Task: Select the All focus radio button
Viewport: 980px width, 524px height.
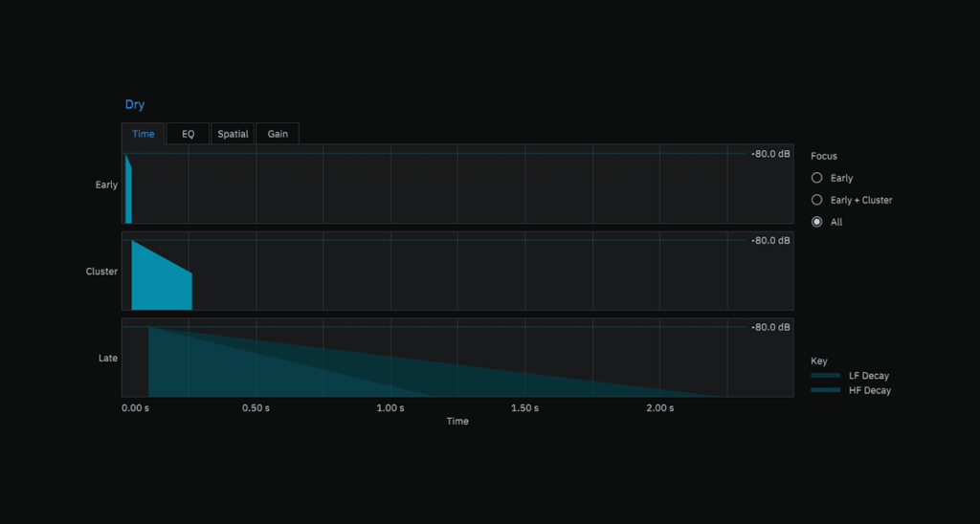Action: click(817, 222)
